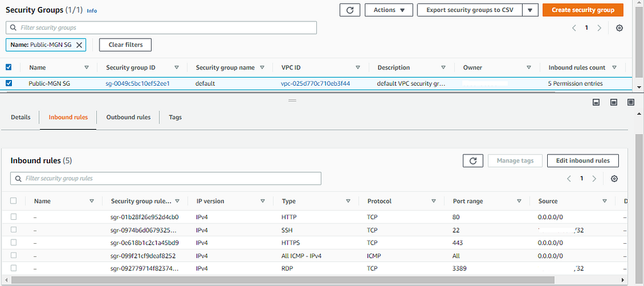Open Export security groups dropdown arrow
This screenshot has width=644, height=286.
530,10
